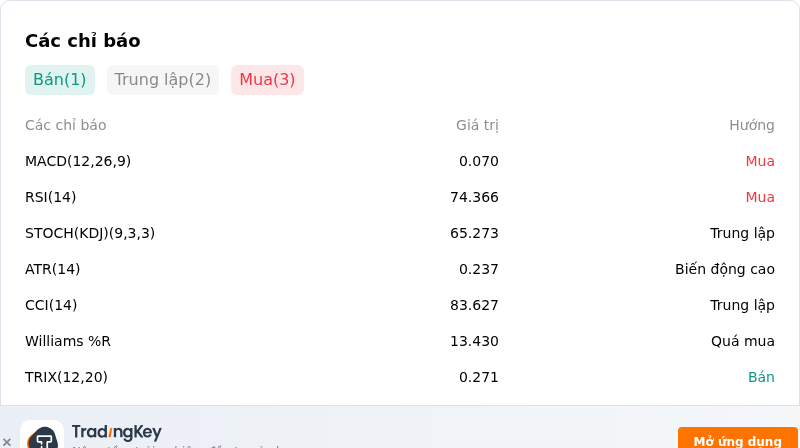Select the Bán(1) filter chip
This screenshot has height=448, width=800.
pos(60,80)
